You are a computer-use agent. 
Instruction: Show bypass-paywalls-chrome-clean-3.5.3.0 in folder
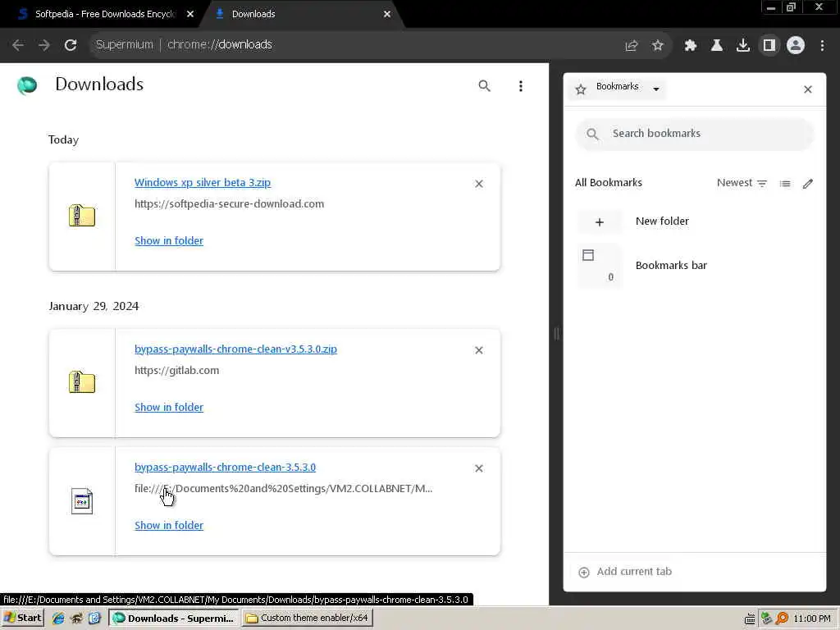point(169,526)
